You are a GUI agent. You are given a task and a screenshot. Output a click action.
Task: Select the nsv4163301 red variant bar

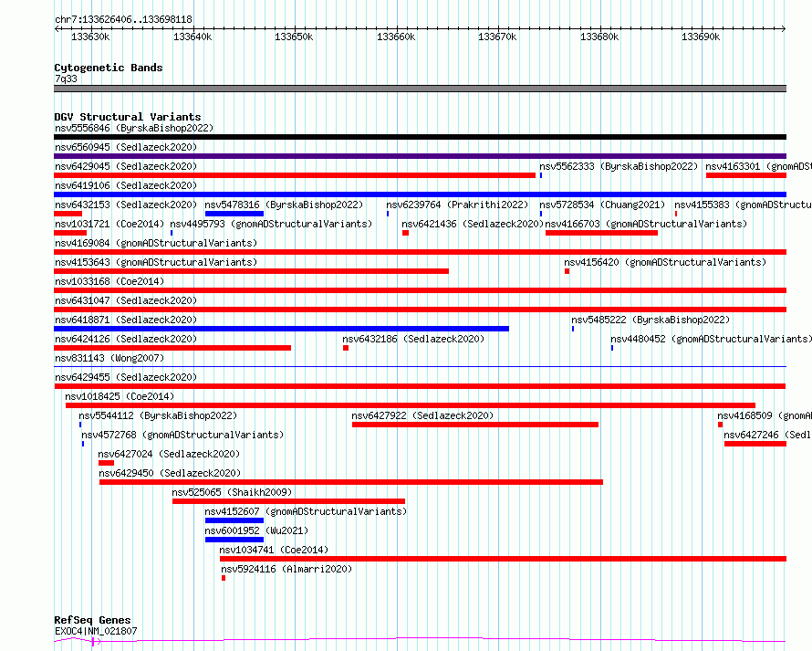pos(746,175)
